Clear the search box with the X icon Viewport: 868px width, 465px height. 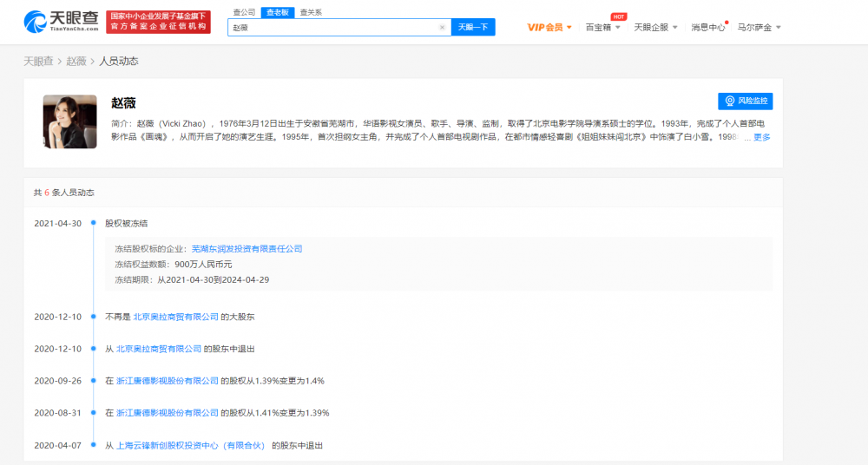point(442,27)
